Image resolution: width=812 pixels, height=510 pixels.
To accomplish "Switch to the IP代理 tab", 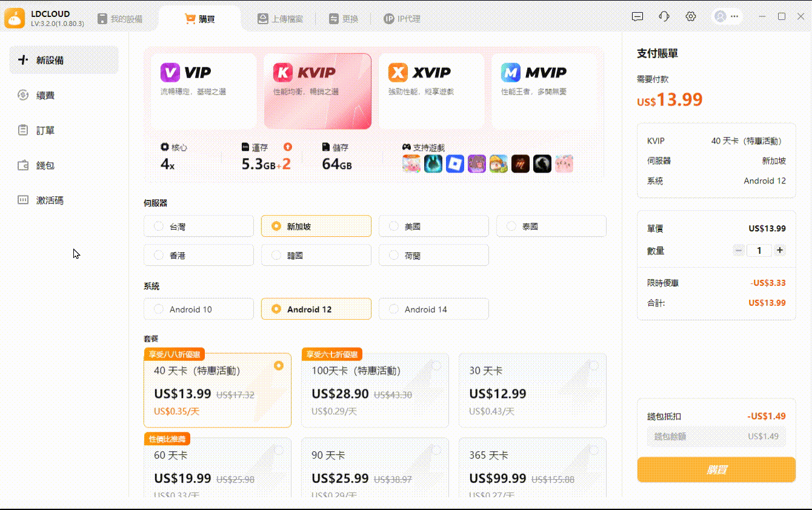I will [x=402, y=19].
